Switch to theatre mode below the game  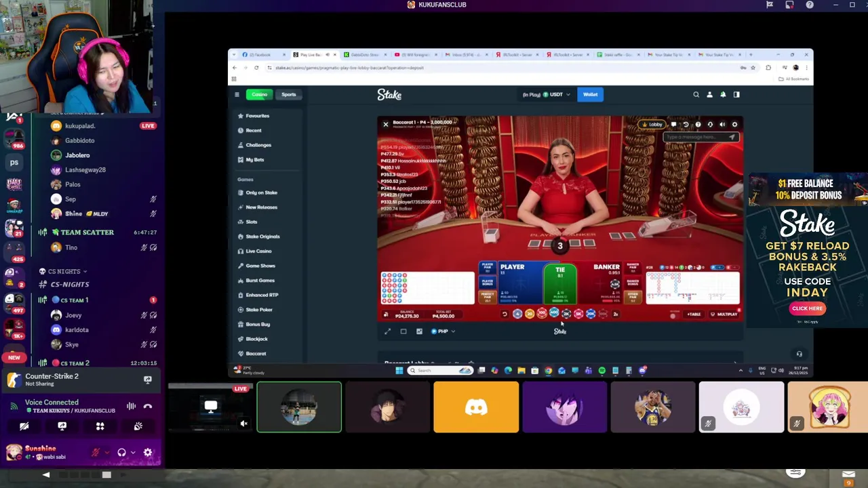[x=403, y=331]
